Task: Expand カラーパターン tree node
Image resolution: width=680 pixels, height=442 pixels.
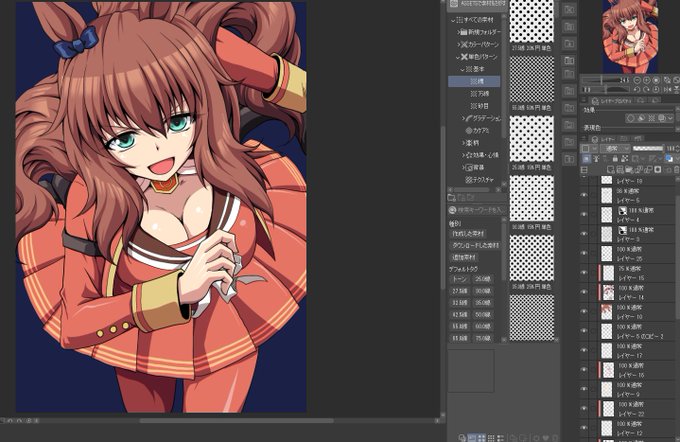Action: [x=458, y=44]
